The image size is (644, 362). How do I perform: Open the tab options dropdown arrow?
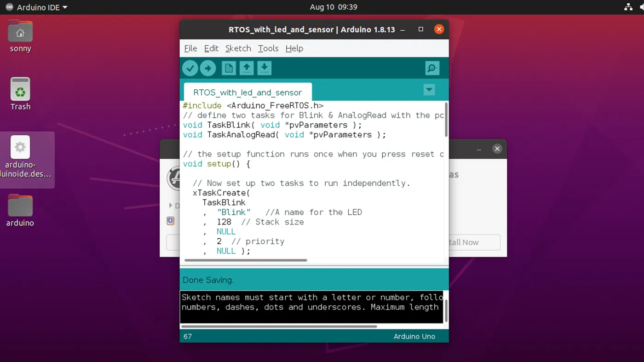point(429,90)
